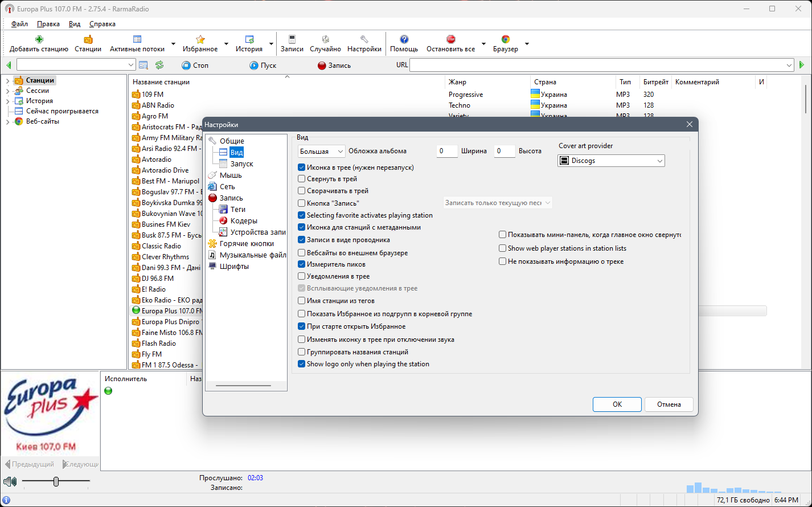Click the OK button in the Настройки dialog
Image resolution: width=812 pixels, height=507 pixels.
[617, 404]
